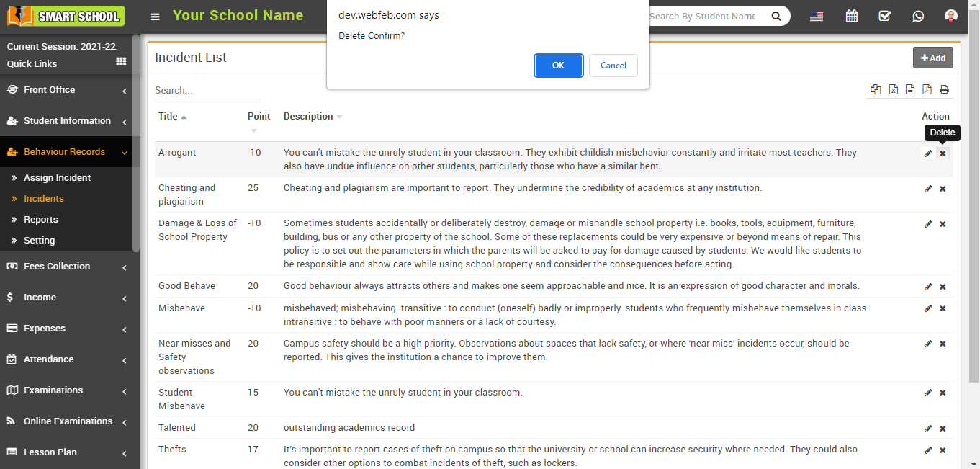Open the language flag dropdown

pyautogui.click(x=817, y=16)
